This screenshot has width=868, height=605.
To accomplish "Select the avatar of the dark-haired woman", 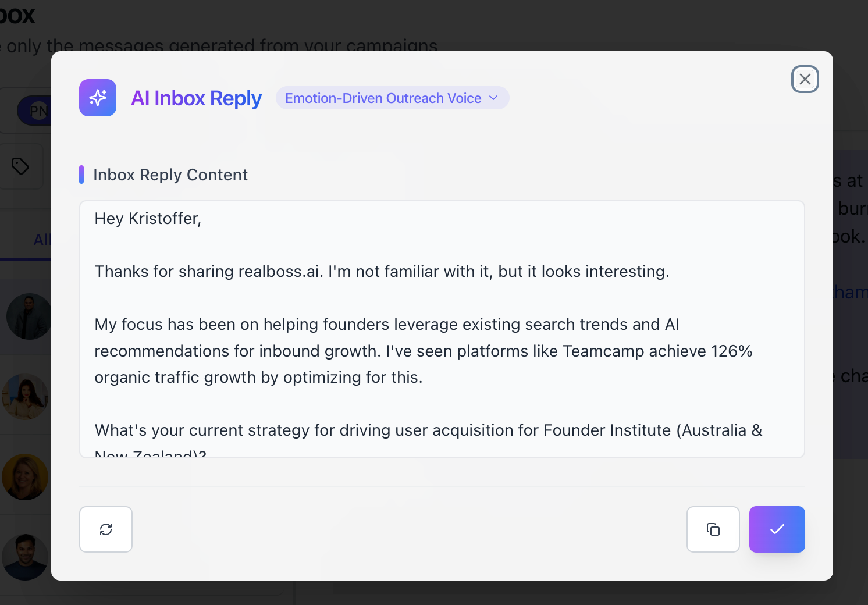I will click(x=26, y=397).
